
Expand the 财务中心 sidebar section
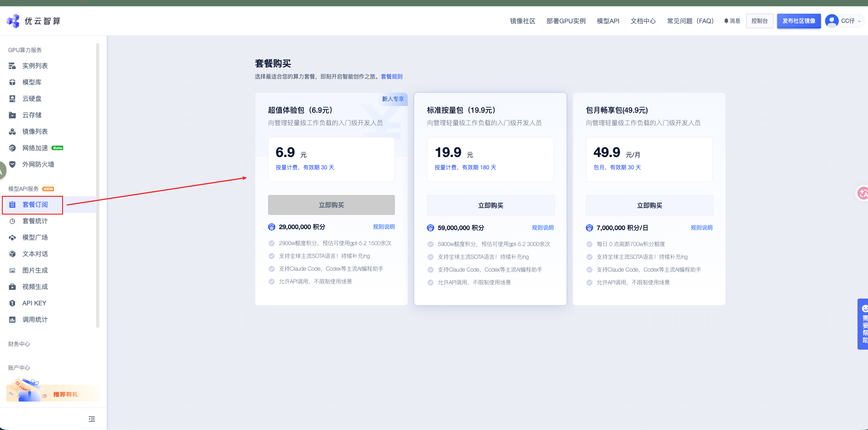click(19, 344)
